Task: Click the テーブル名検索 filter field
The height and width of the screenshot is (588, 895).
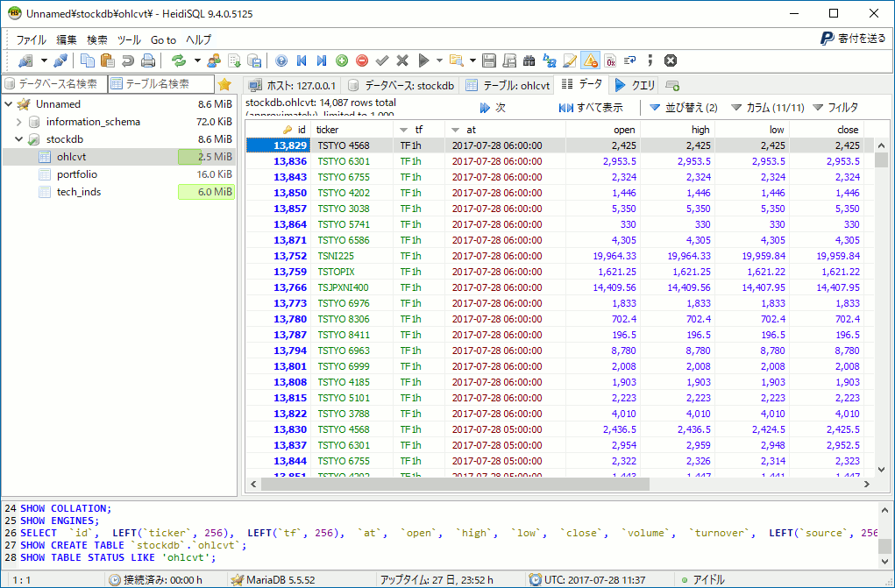Action: [x=161, y=84]
